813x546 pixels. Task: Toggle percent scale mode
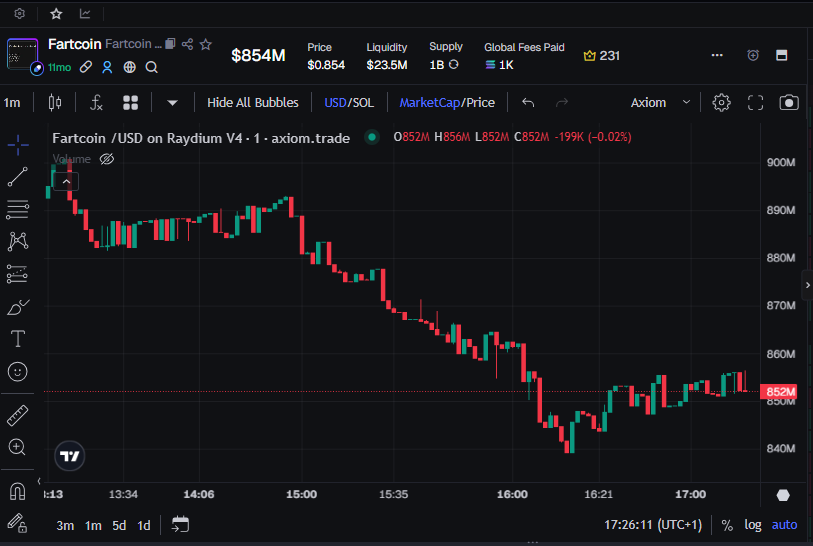[x=727, y=525]
